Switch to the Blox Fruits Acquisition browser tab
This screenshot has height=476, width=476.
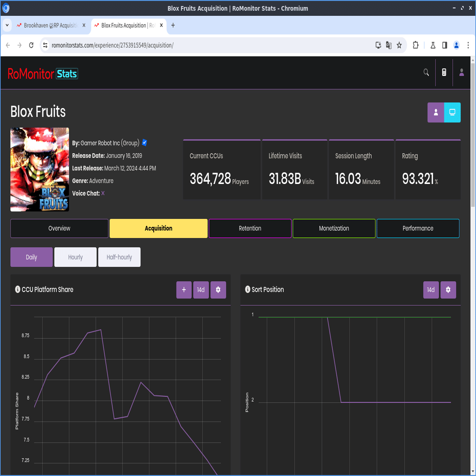[x=129, y=25]
